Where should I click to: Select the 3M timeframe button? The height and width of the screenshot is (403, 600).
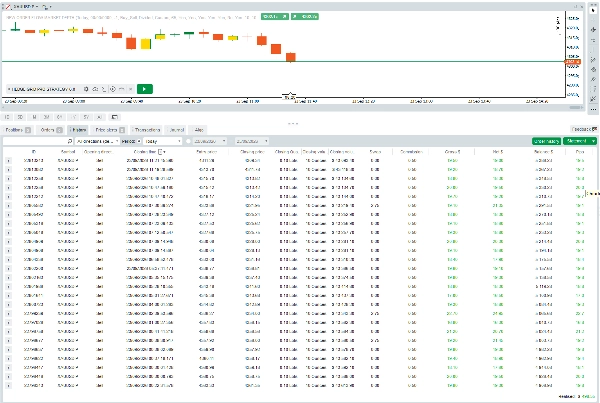[x=47, y=117]
